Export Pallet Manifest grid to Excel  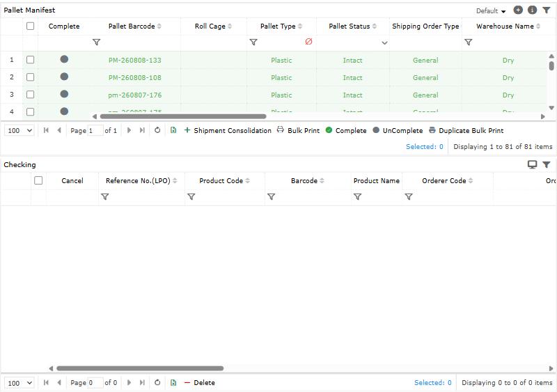click(x=173, y=130)
